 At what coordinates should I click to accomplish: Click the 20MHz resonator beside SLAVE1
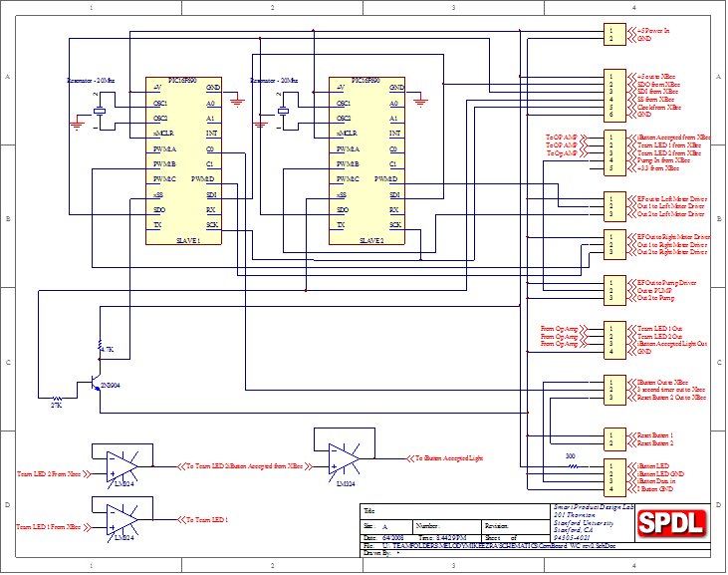pyautogui.click(x=100, y=110)
